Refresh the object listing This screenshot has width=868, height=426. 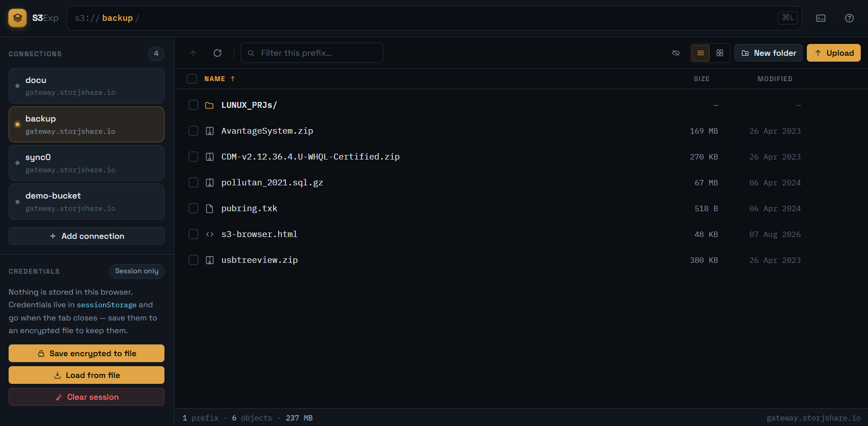pyautogui.click(x=217, y=53)
